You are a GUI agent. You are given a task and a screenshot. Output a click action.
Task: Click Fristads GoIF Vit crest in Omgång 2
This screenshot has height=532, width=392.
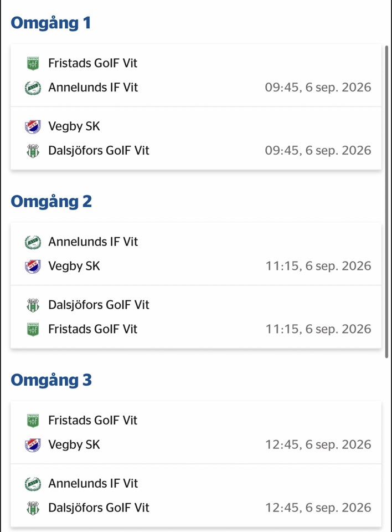[33, 329]
